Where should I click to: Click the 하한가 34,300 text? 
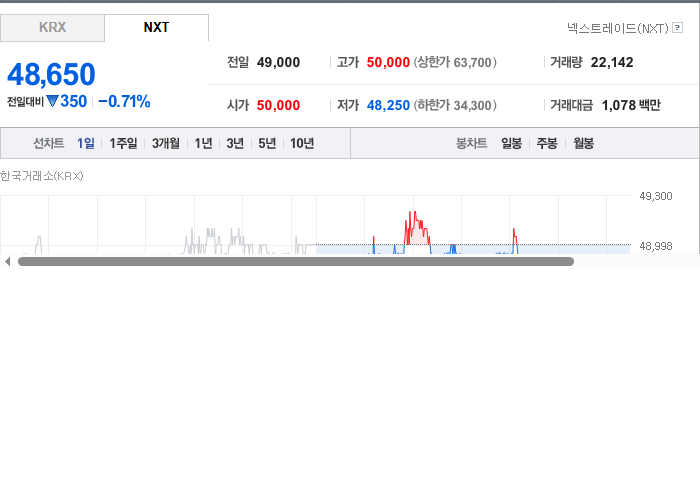point(455,105)
